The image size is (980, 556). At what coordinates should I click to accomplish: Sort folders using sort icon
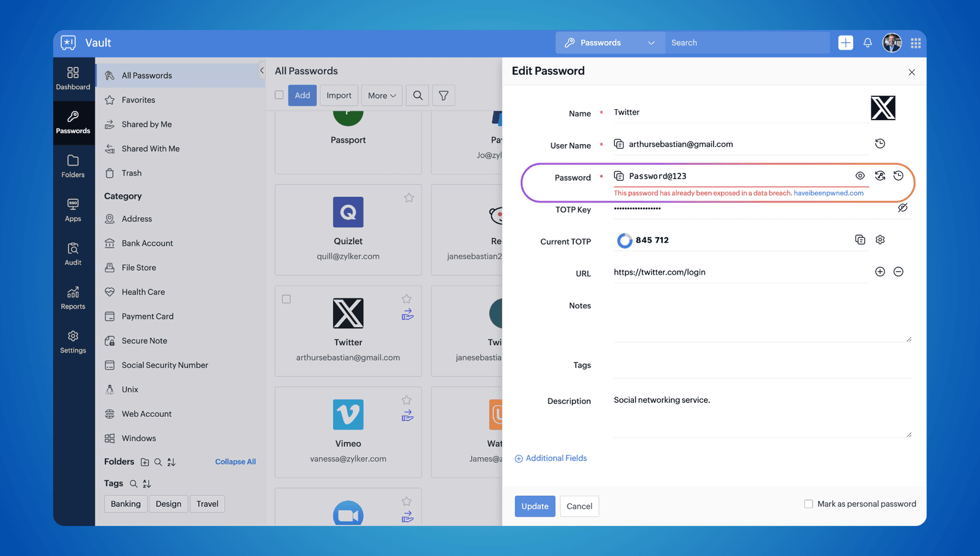171,462
